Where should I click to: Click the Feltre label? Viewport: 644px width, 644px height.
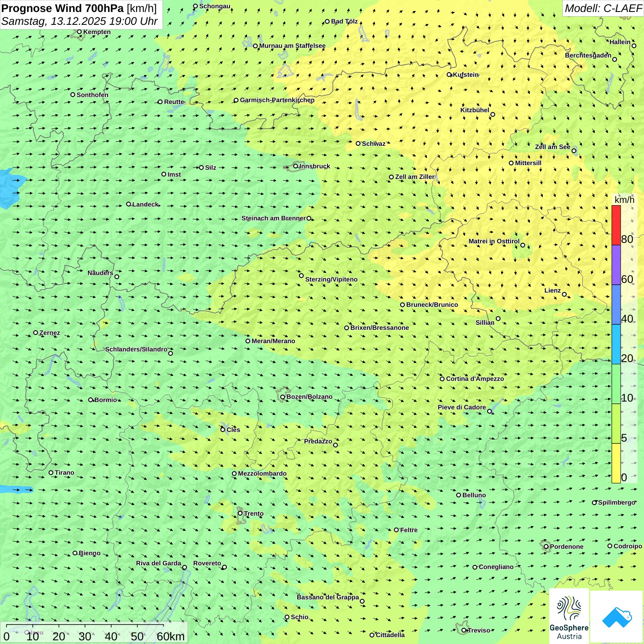click(409, 530)
